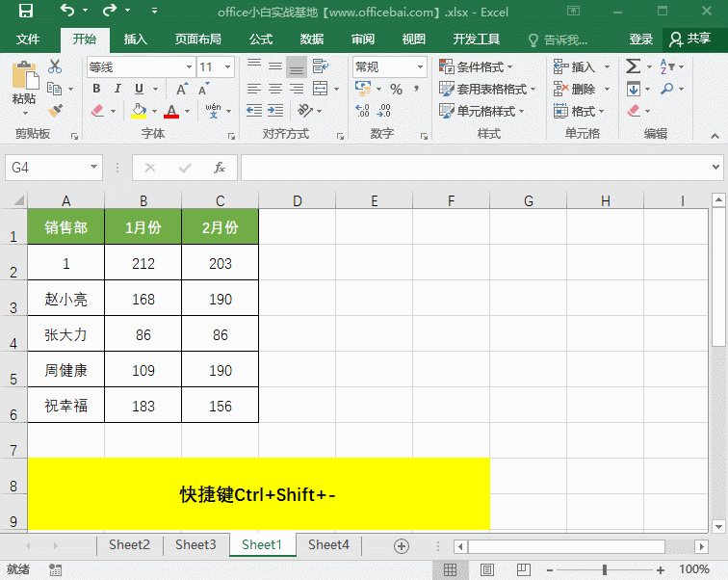Toggle top align
728x580 pixels.
(254, 66)
